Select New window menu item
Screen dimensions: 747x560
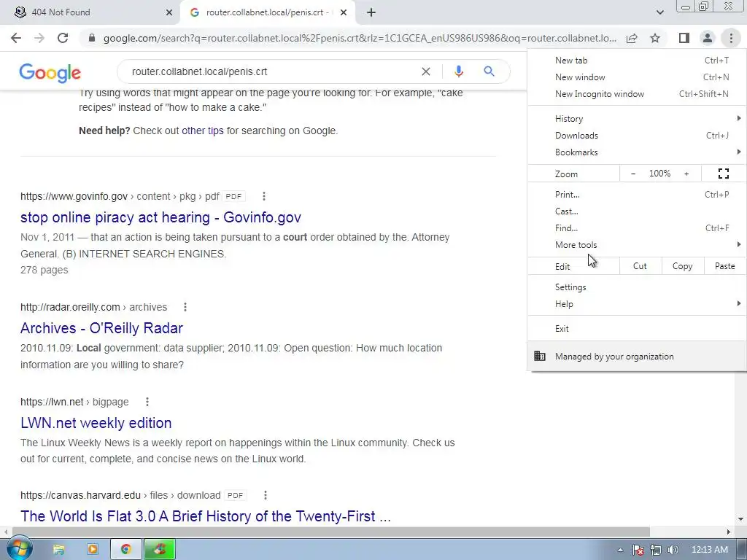(x=637, y=77)
